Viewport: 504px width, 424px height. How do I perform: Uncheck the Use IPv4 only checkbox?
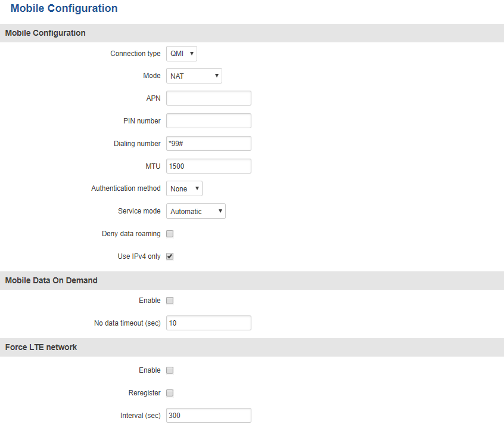click(x=170, y=256)
